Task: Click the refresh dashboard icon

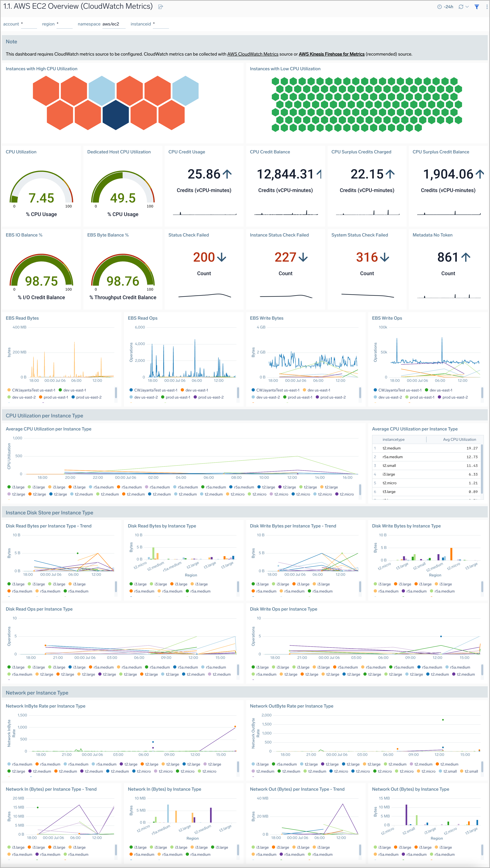Action: pos(461,7)
